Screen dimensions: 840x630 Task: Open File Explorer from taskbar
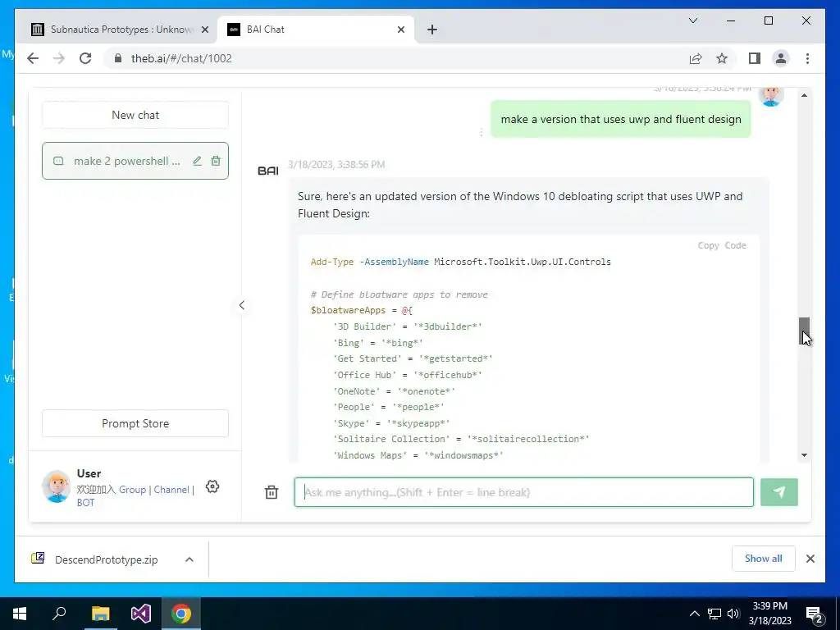(x=100, y=614)
